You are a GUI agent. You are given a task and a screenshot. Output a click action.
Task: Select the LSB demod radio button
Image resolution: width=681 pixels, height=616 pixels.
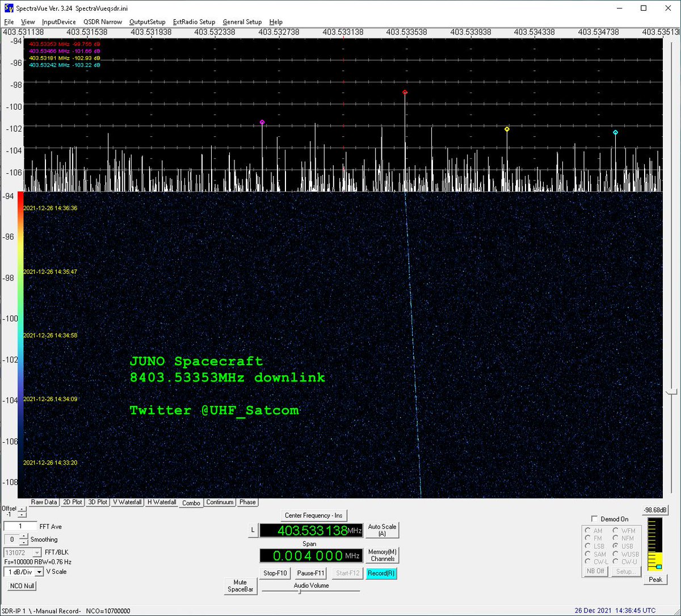click(588, 546)
